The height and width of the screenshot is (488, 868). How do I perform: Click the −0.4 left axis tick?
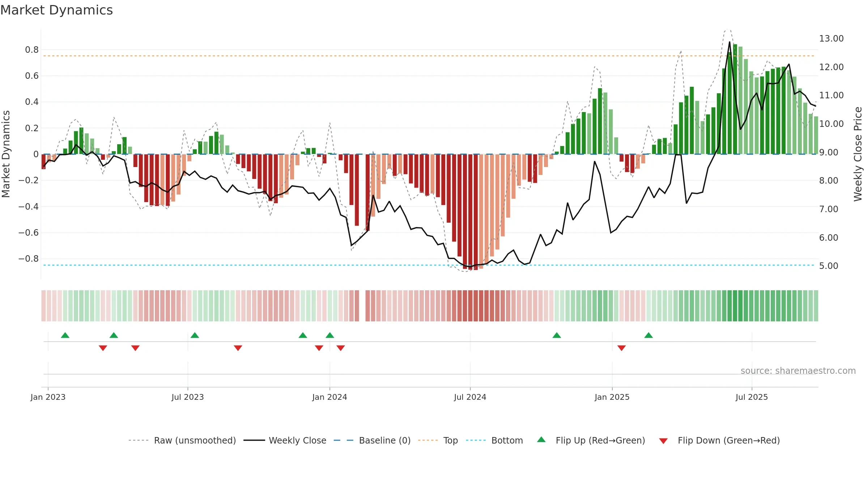pyautogui.click(x=29, y=207)
